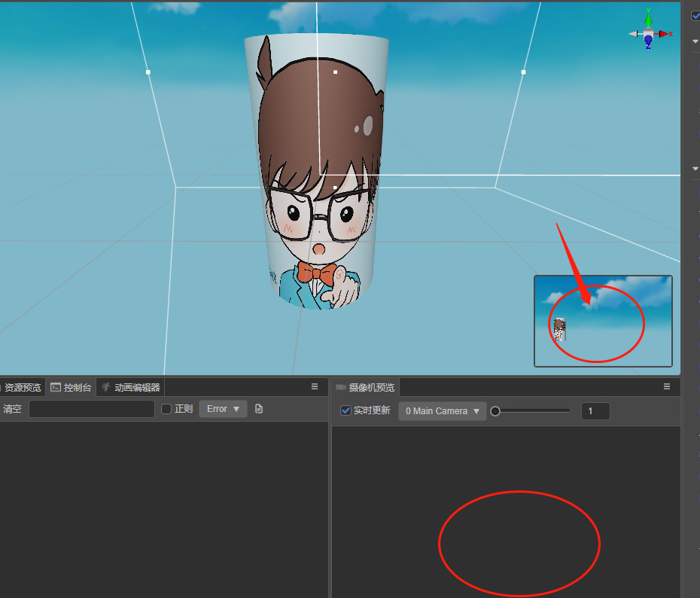Focus the scale value field showing 1
The width and height of the screenshot is (700, 598).
(595, 411)
